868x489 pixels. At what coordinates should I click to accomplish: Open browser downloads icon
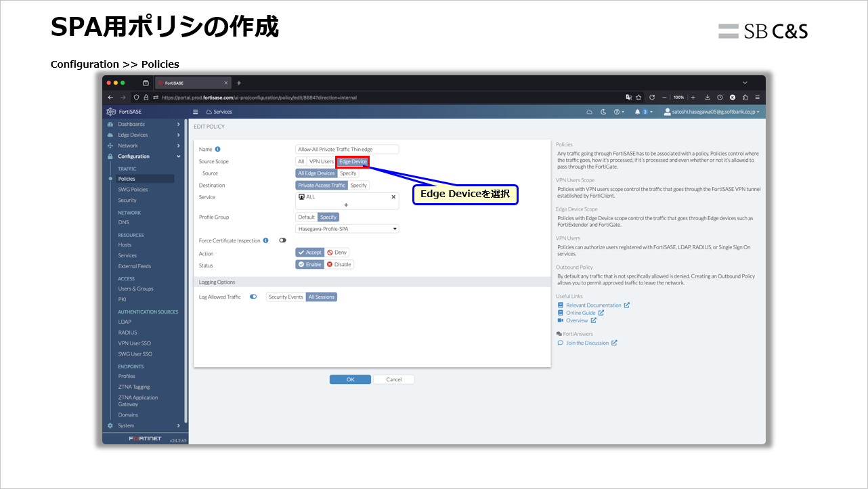(708, 97)
